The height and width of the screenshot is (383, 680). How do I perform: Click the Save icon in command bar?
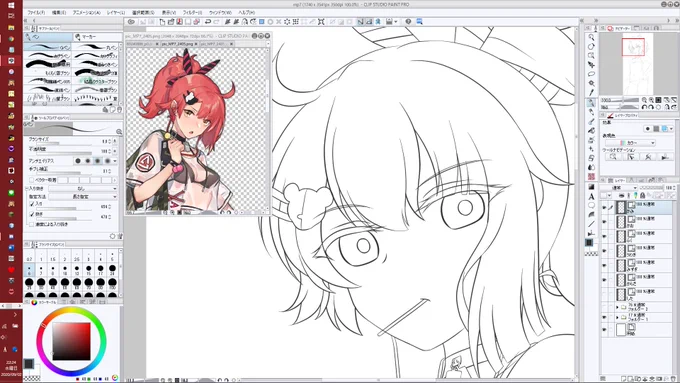pyautogui.click(x=180, y=22)
